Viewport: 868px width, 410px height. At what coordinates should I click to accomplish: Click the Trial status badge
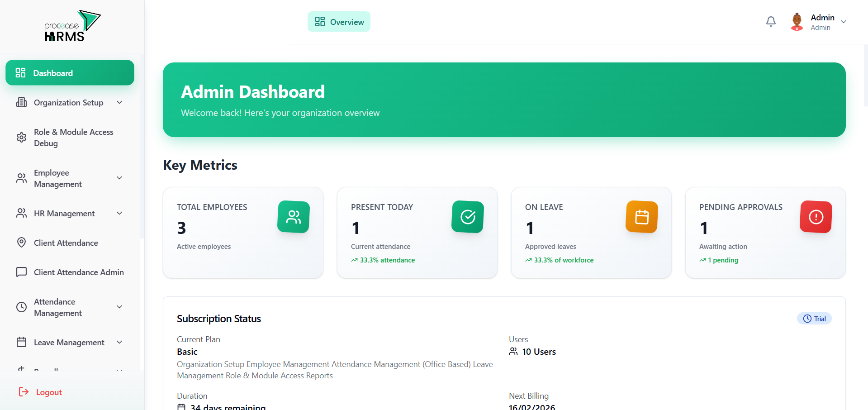coord(814,319)
